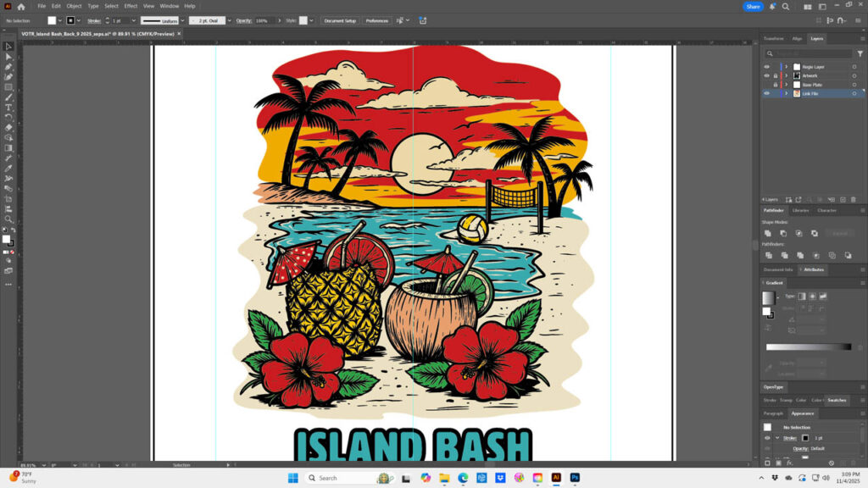
Task: Click the Share button
Action: 753,7
